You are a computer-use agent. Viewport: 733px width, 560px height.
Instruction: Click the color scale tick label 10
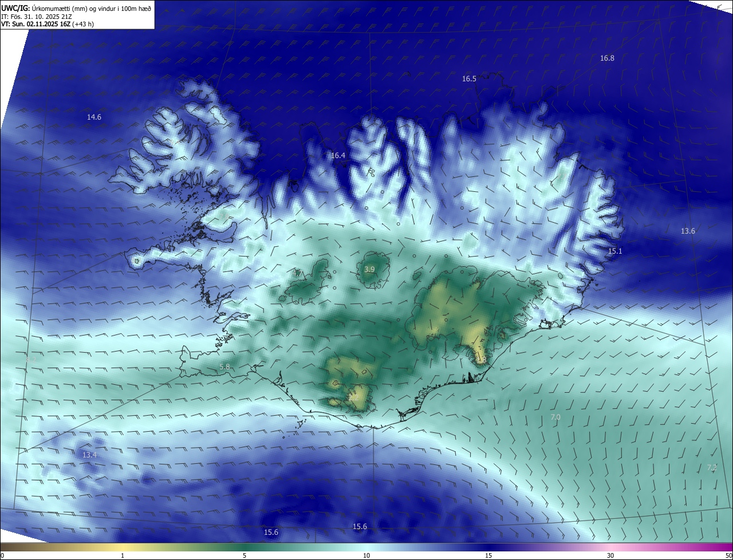366,555
